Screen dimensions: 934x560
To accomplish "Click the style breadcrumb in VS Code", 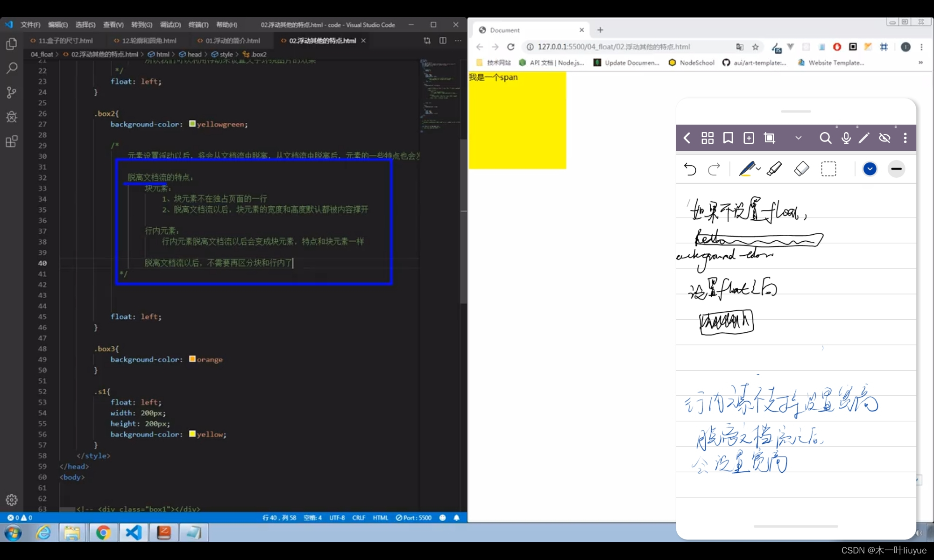I will (222, 54).
